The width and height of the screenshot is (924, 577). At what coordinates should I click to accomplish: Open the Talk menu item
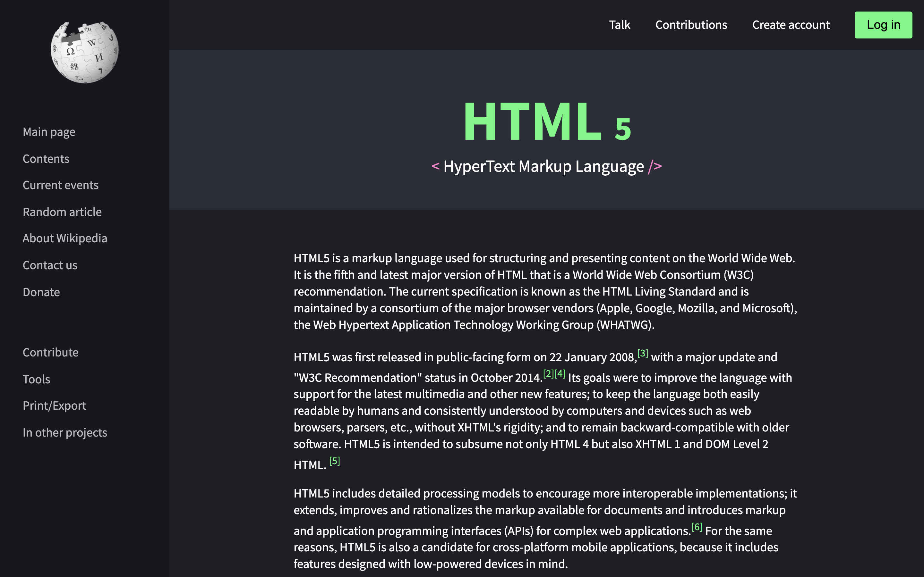coord(619,25)
